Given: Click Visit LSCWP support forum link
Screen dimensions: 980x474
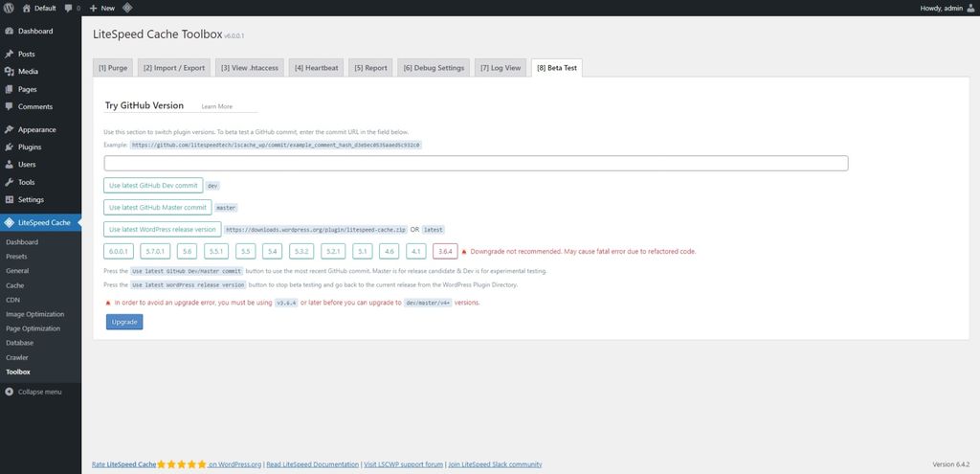Looking at the screenshot, I should (404, 464).
